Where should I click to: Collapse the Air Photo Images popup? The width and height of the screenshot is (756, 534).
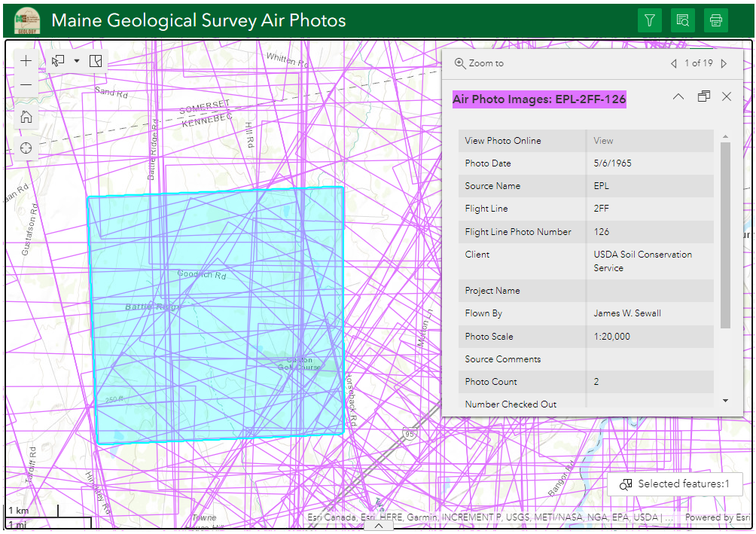678,96
